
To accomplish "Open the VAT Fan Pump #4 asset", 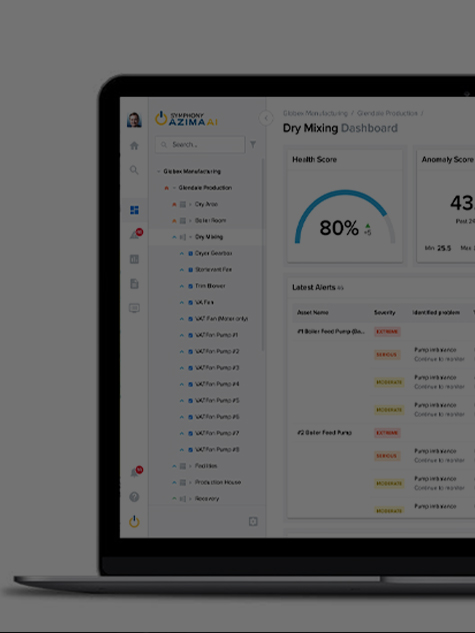I will (x=217, y=384).
